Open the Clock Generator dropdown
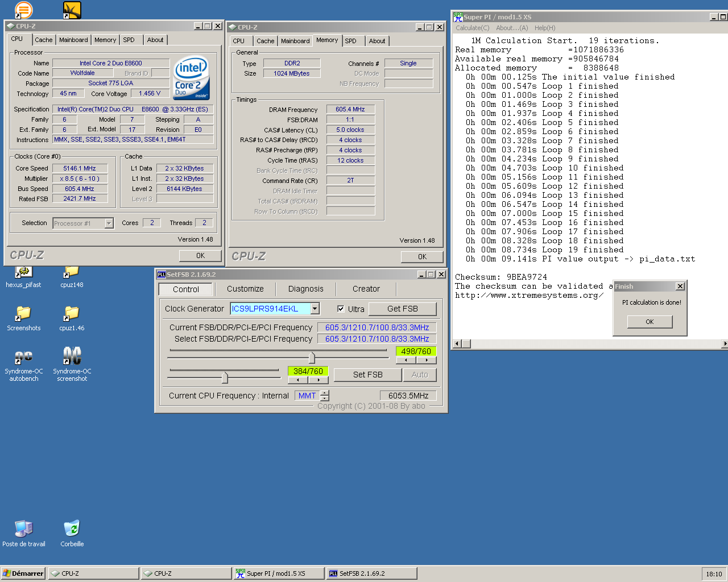Screen dimensions: 728x582 click(x=315, y=309)
